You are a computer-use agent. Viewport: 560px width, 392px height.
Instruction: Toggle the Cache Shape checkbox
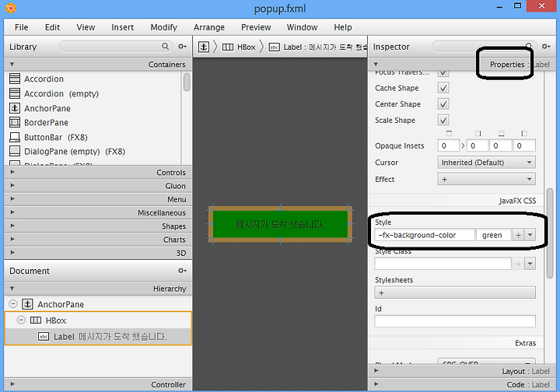[x=443, y=88]
